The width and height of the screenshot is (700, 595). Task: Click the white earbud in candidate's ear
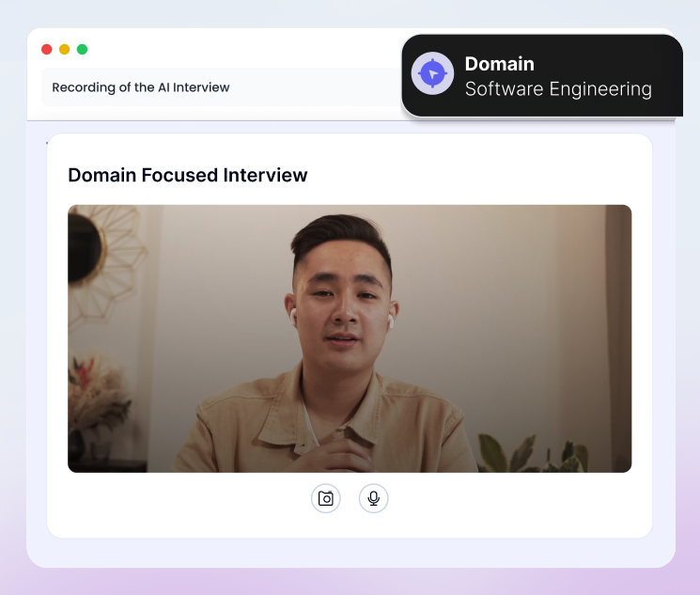coord(387,320)
